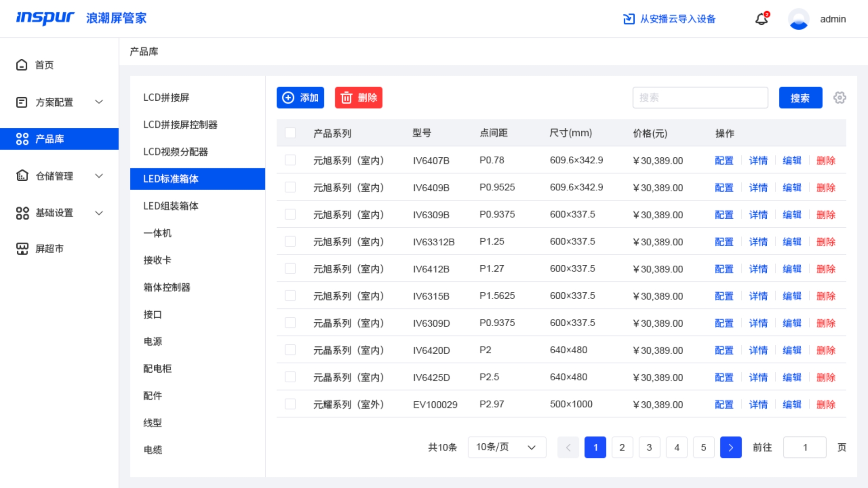Click the Inspur logo
The width and height of the screenshot is (868, 488).
45,18
